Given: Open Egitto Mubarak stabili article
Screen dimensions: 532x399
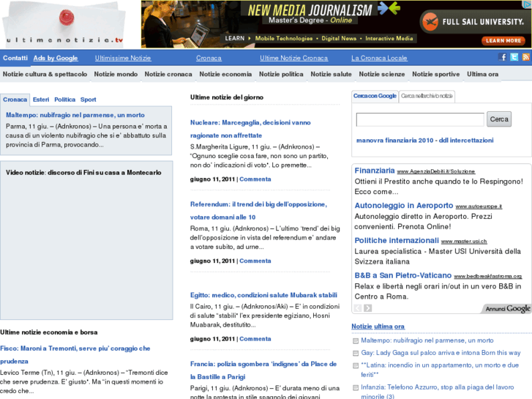Looking at the screenshot, I should (x=263, y=295).
